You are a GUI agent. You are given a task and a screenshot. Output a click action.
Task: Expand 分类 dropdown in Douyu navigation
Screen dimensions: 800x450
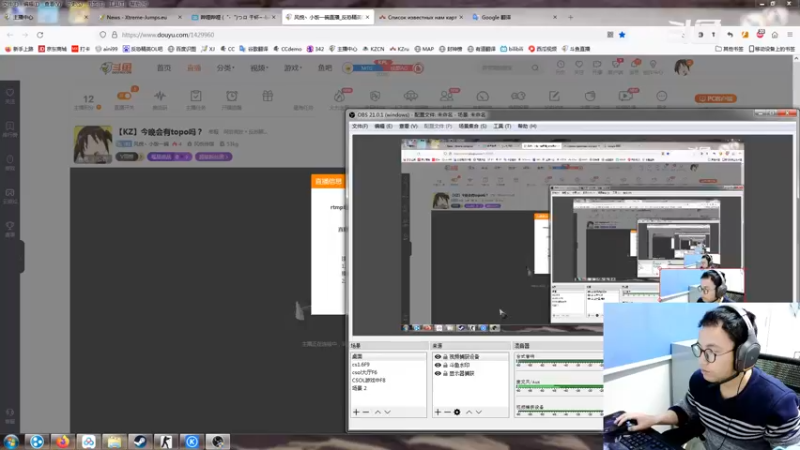tap(225, 68)
